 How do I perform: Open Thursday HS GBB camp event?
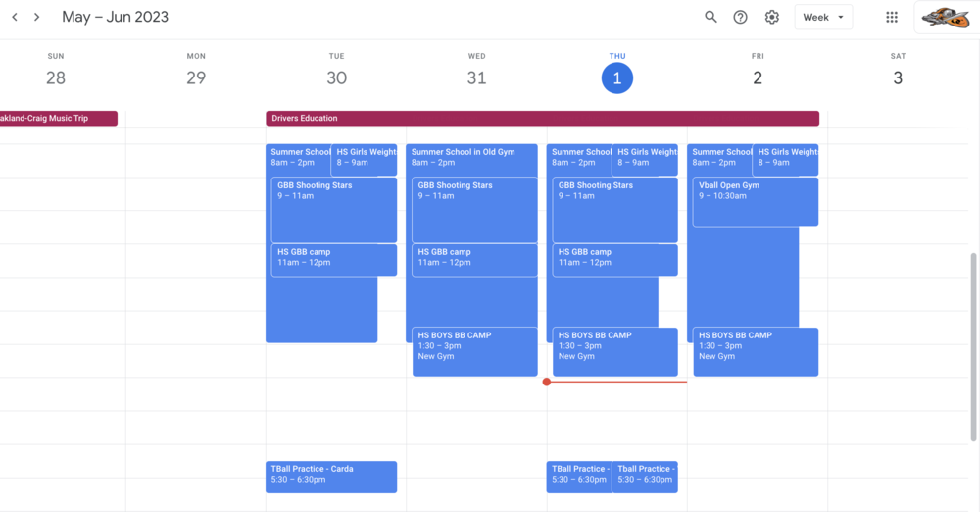(615, 260)
